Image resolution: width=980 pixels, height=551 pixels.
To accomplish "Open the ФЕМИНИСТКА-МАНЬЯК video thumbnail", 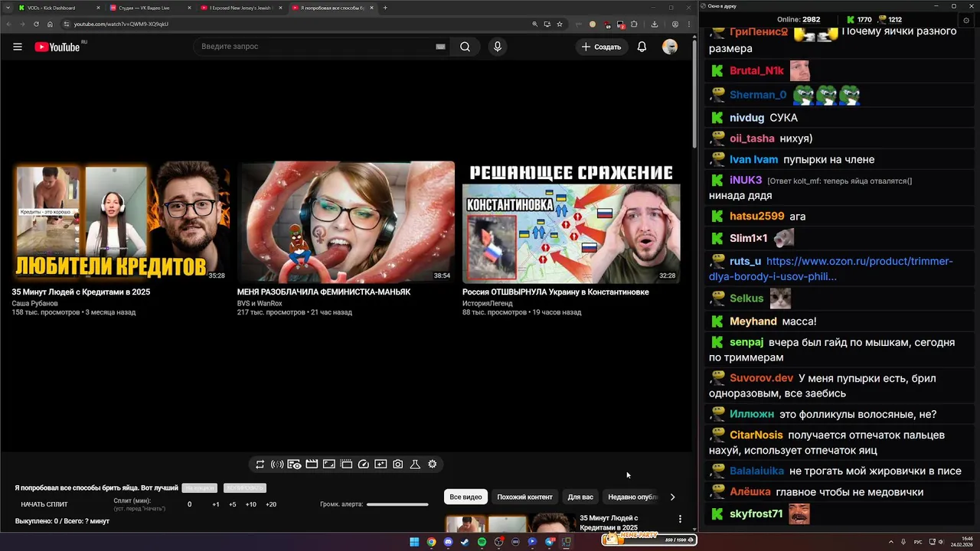I will tap(346, 221).
